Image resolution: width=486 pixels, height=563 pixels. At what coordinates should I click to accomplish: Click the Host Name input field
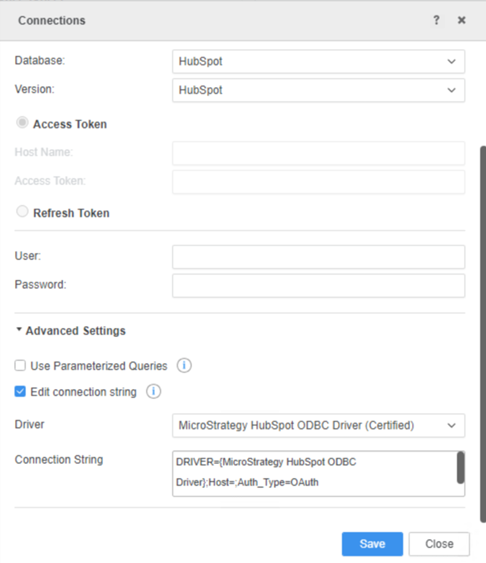click(x=318, y=153)
